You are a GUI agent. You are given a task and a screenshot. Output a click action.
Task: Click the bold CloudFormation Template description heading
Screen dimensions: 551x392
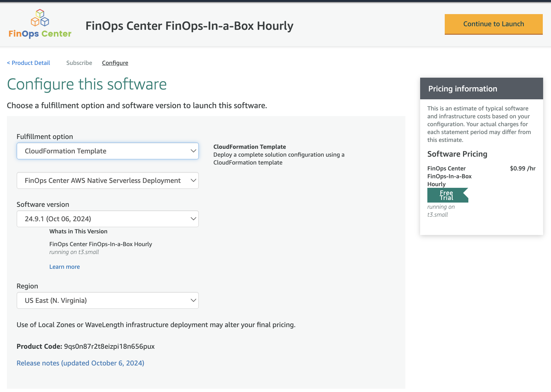(250, 147)
